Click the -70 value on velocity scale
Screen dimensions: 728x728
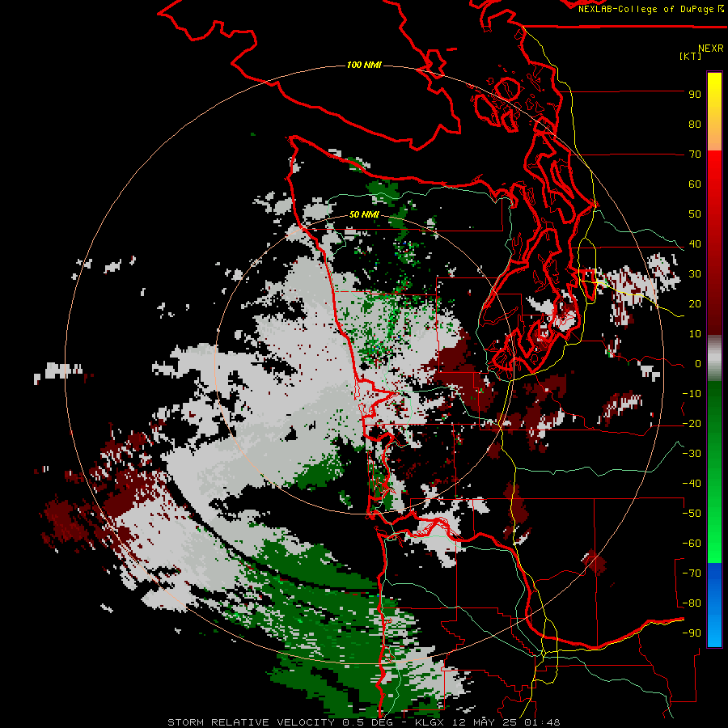(692, 574)
